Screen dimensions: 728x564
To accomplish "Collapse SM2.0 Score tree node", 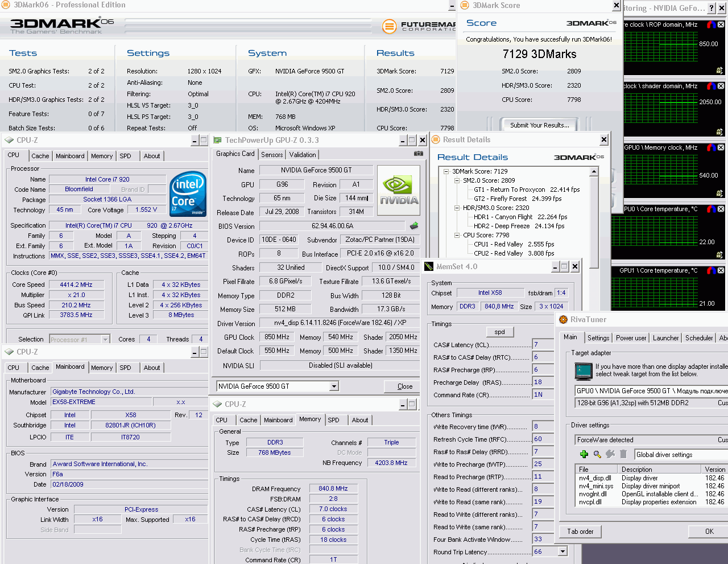I will click(457, 180).
